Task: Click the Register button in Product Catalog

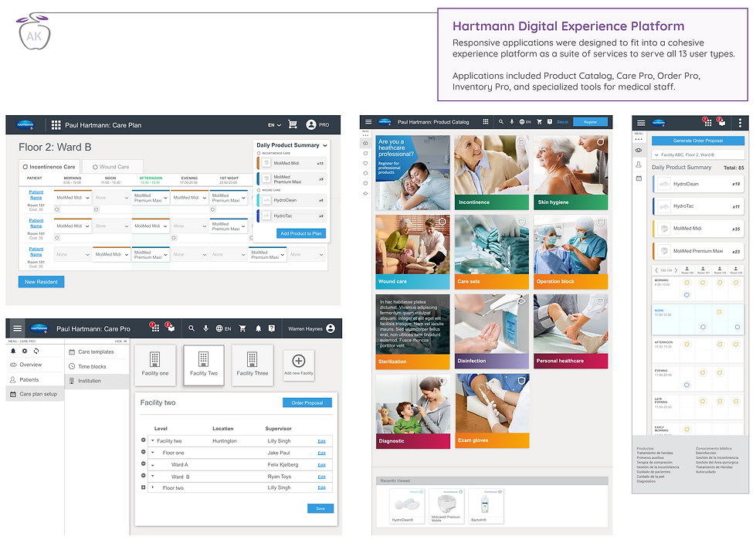Action: pos(590,122)
